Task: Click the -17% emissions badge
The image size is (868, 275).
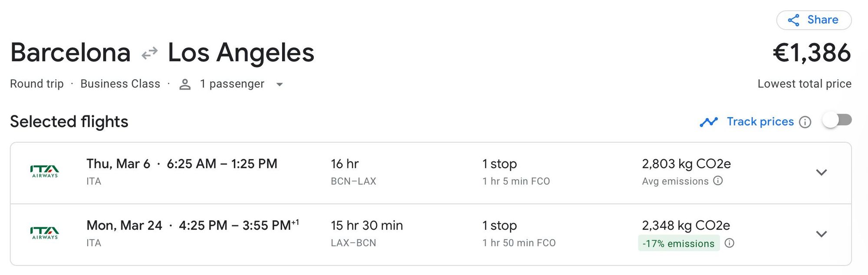Action: pyautogui.click(x=678, y=243)
